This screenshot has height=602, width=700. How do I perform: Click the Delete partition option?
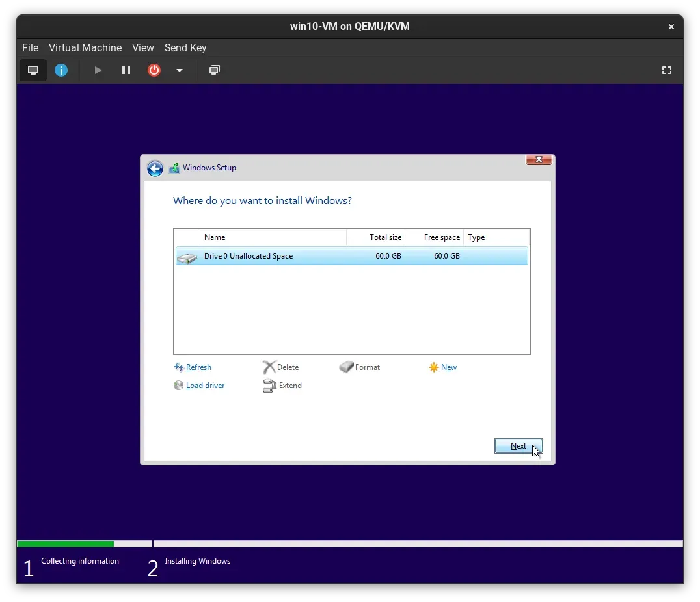(x=288, y=367)
